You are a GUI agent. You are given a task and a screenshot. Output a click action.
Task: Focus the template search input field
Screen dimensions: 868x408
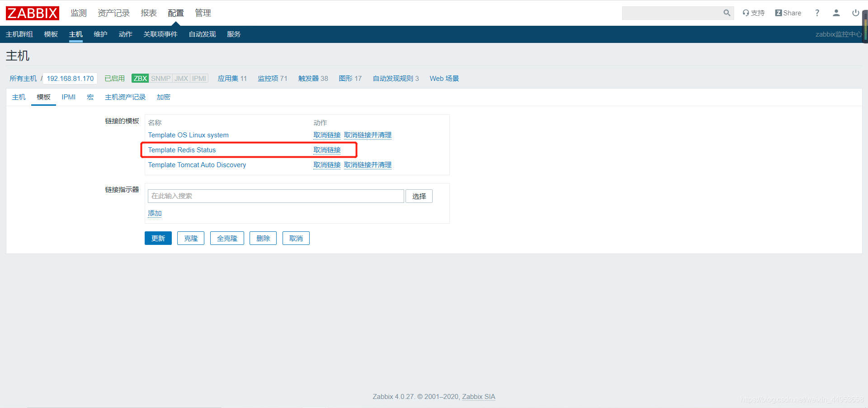pyautogui.click(x=276, y=196)
